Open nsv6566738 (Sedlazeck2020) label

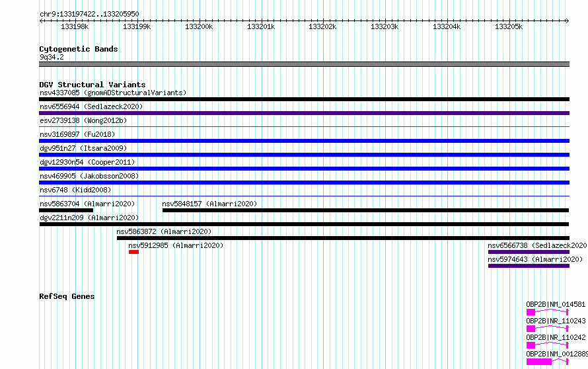tap(537, 245)
